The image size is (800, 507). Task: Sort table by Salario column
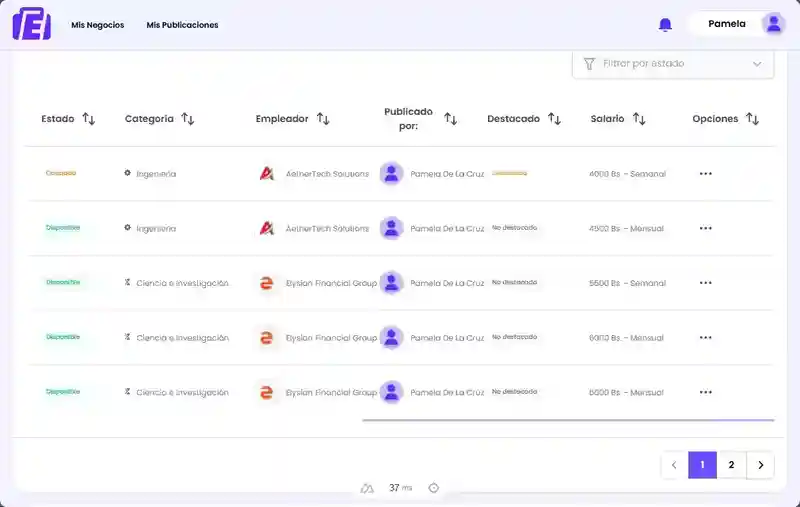pos(639,119)
